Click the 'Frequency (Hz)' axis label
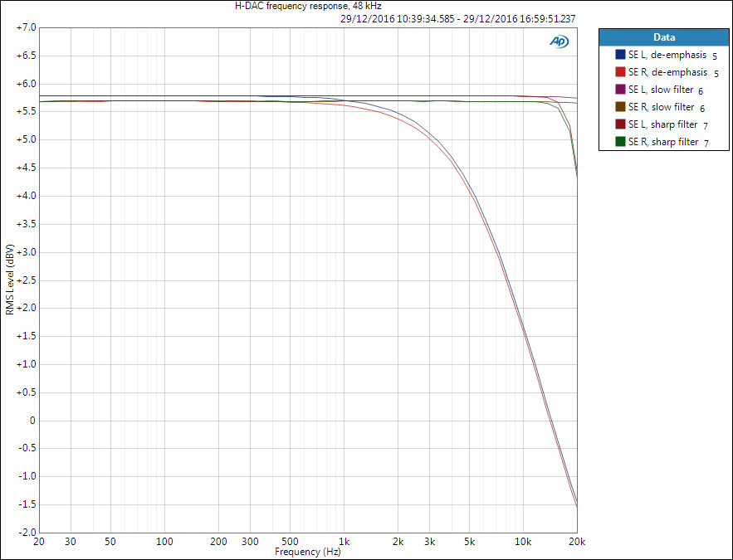The image size is (733, 560). [308, 552]
